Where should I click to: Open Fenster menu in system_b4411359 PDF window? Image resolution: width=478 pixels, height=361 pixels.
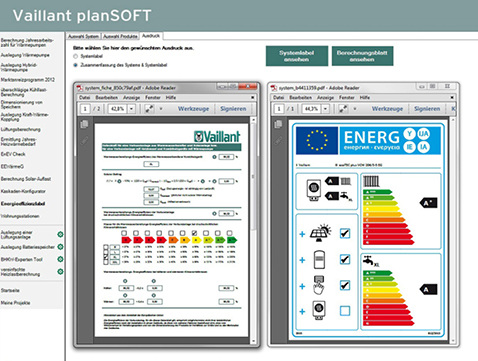point(347,97)
